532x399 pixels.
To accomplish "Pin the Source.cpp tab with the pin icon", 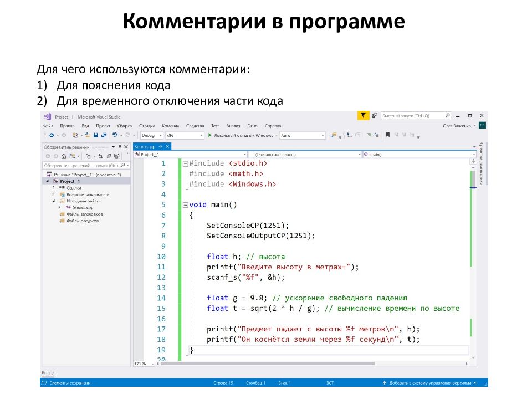I will pyautogui.click(x=161, y=146).
